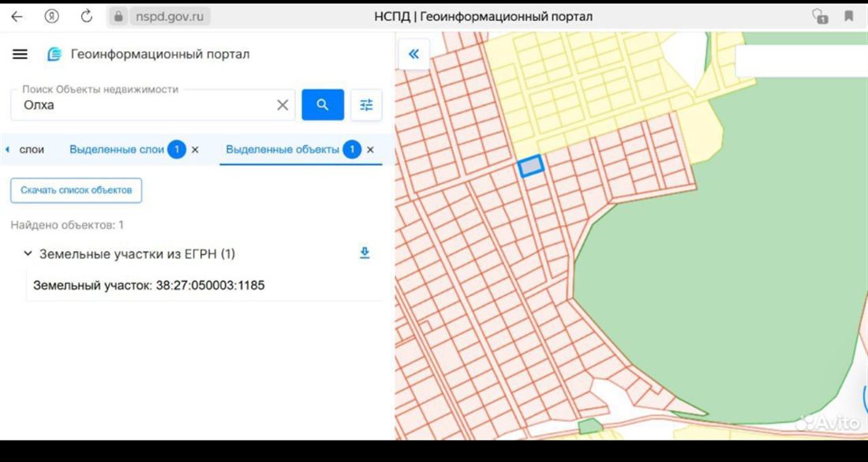Run search with the magnifier button
This screenshot has height=462, width=868.
[x=323, y=105]
